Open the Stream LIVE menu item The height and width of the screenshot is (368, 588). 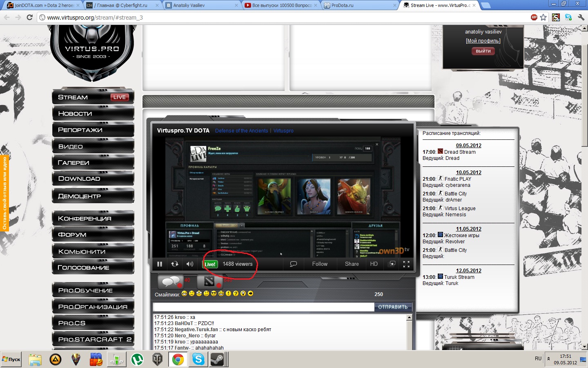[93, 97]
